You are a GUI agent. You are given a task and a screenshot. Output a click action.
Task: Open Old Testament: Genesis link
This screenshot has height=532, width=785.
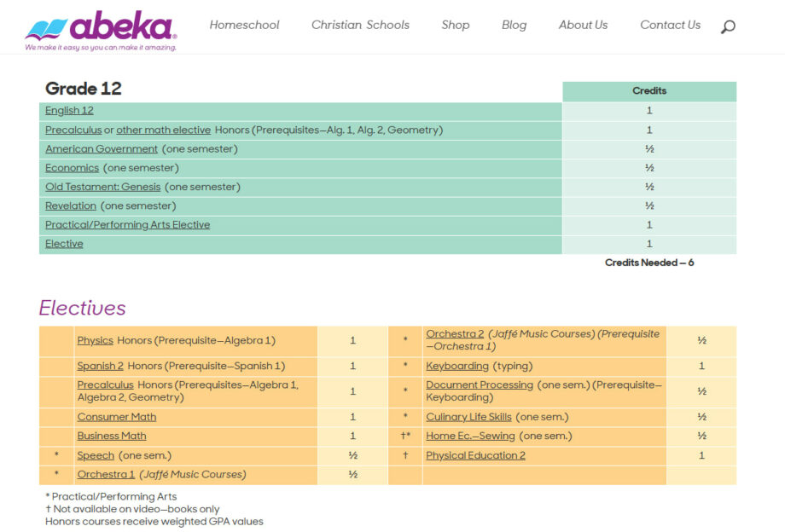click(102, 187)
